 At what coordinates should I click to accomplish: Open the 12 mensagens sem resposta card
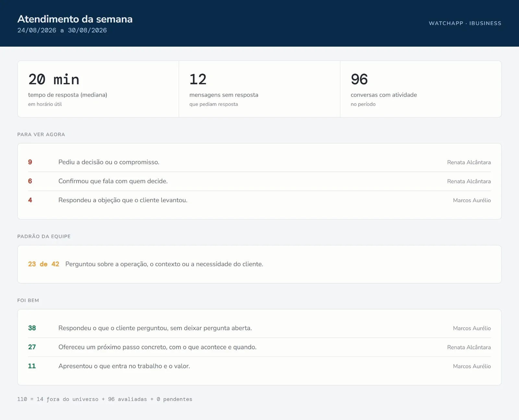pos(259,89)
